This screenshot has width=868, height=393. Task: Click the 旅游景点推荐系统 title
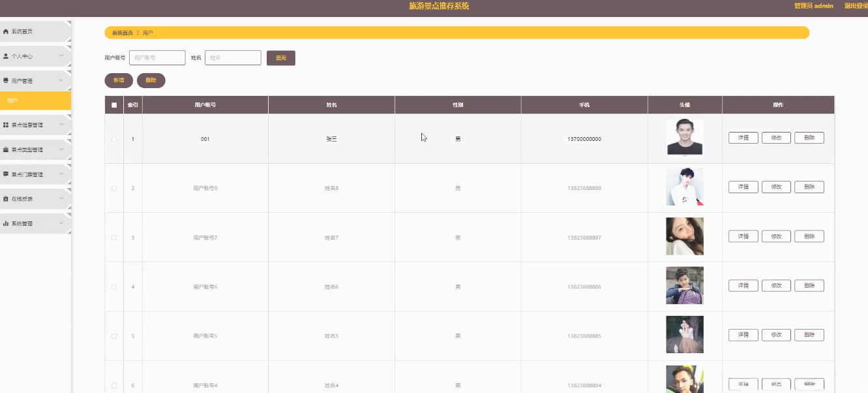point(439,6)
